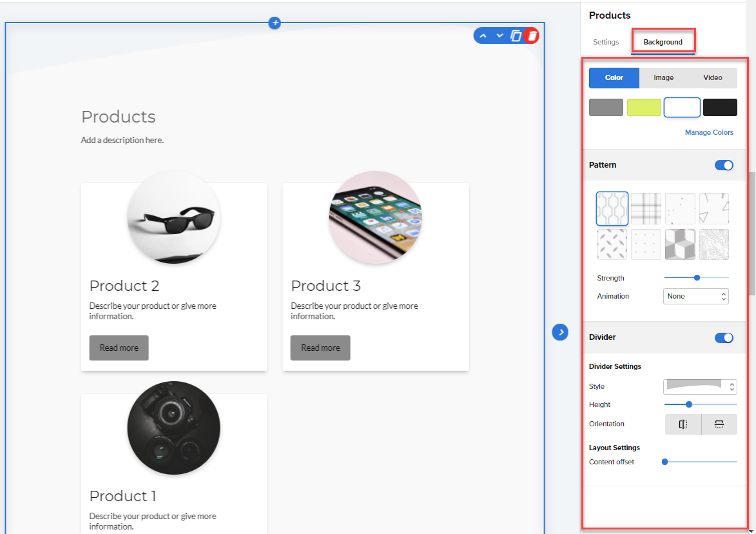Turn off the Pattern toggle

(x=724, y=165)
